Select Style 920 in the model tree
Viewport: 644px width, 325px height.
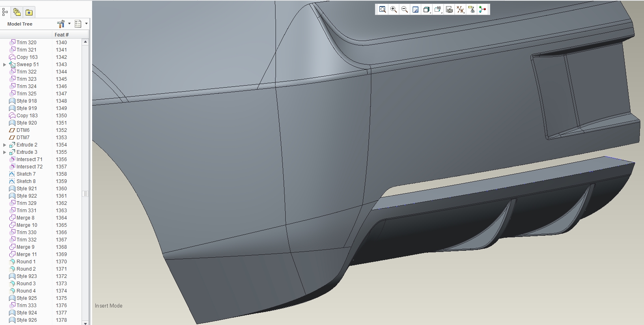pyautogui.click(x=27, y=123)
